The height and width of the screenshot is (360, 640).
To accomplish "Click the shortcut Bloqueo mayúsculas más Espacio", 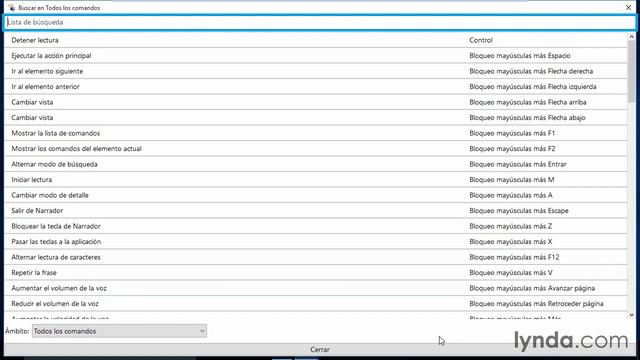I will pos(520,56).
